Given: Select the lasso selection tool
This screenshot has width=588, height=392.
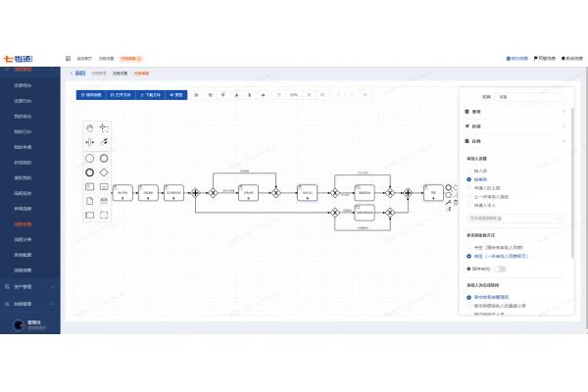Looking at the screenshot, I should (x=104, y=127).
